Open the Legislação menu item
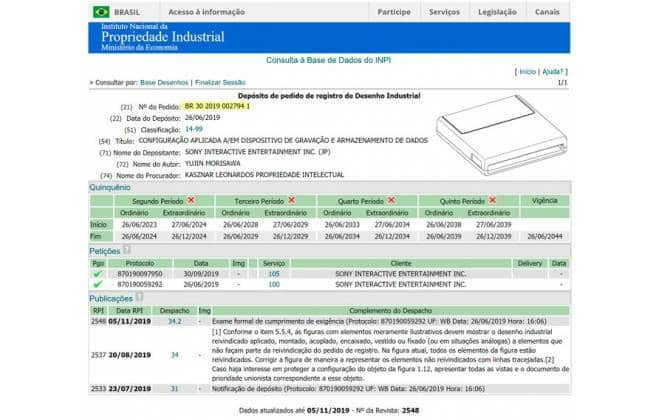The image size is (660, 420). pyautogui.click(x=498, y=12)
